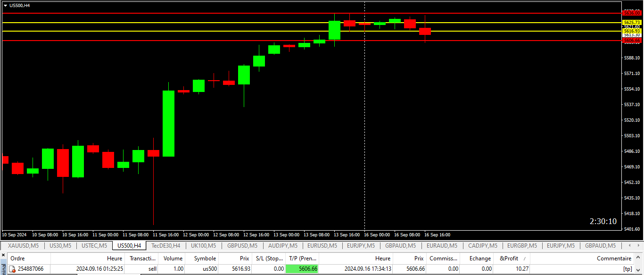Select the large green candle on 11 Sep 16:00
The image size is (644, 275).
pyautogui.click(x=168, y=124)
